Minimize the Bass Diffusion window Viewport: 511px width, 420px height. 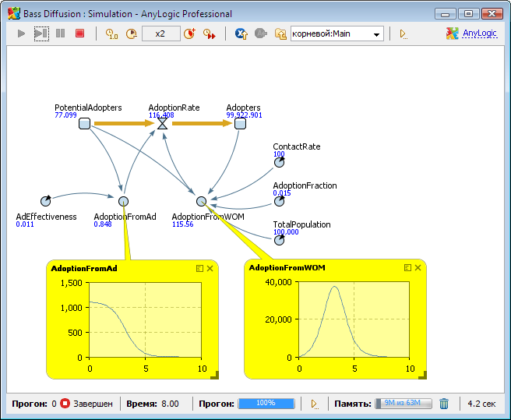446,14
